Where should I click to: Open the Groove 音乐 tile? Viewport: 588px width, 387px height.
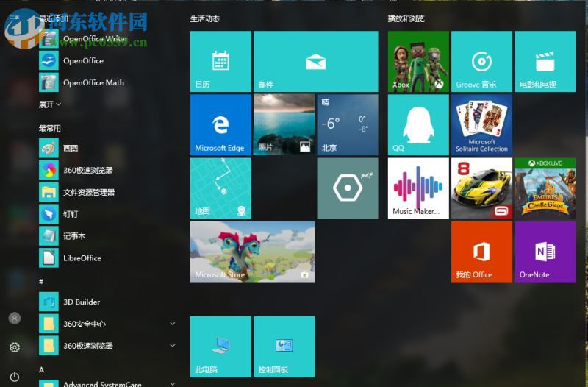[481, 61]
